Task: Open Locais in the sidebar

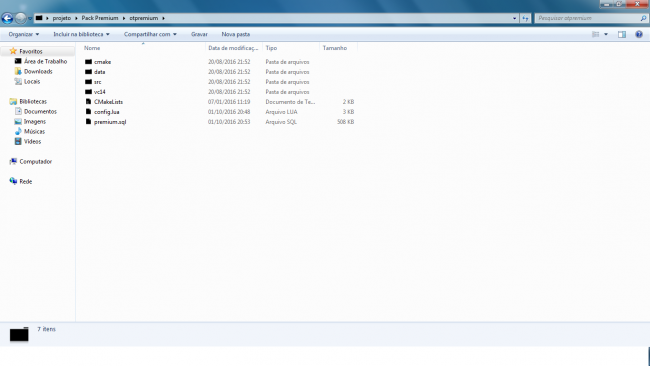Action: tap(32, 81)
